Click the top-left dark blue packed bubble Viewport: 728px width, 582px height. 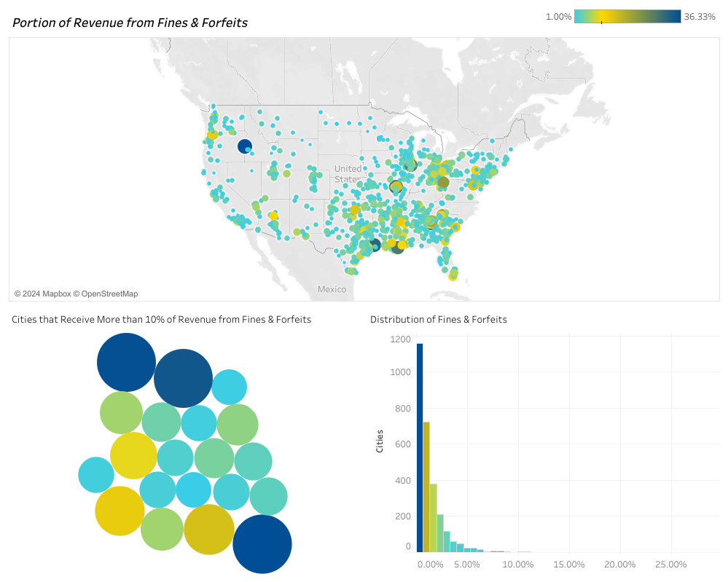pyautogui.click(x=126, y=363)
